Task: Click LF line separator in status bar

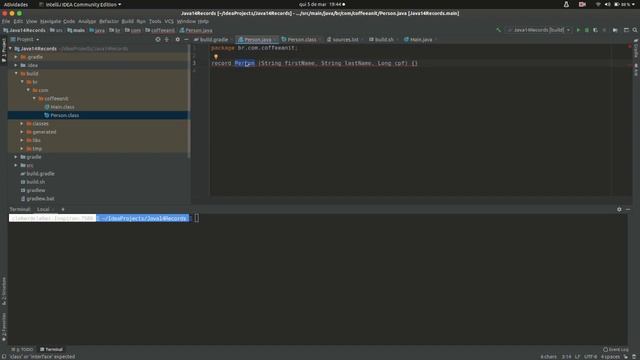Action: pos(577,356)
